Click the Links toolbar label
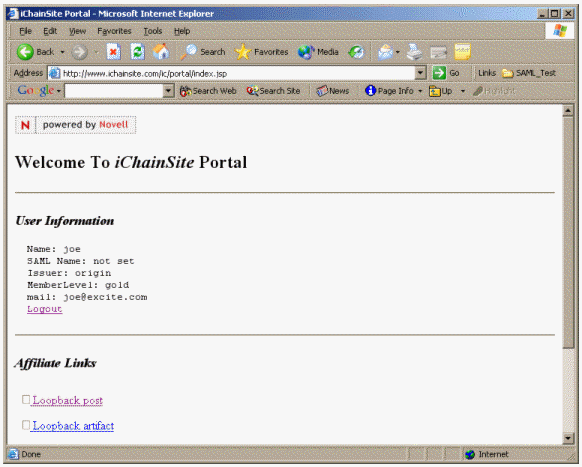This screenshot has width=582, height=467. pyautogui.click(x=487, y=73)
